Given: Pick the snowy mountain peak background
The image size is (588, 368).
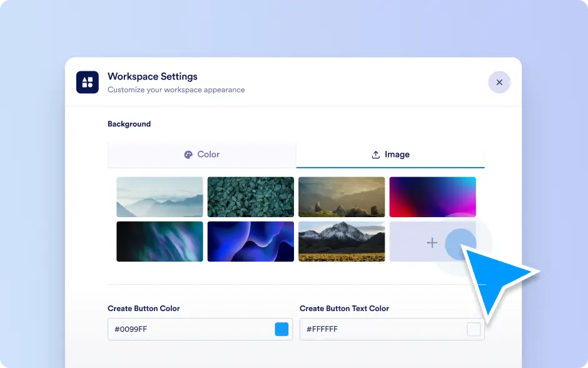Looking at the screenshot, I should (342, 242).
